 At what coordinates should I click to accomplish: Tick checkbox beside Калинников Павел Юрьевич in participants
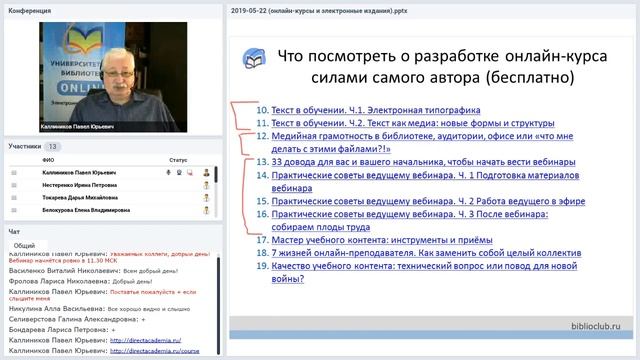14,173
